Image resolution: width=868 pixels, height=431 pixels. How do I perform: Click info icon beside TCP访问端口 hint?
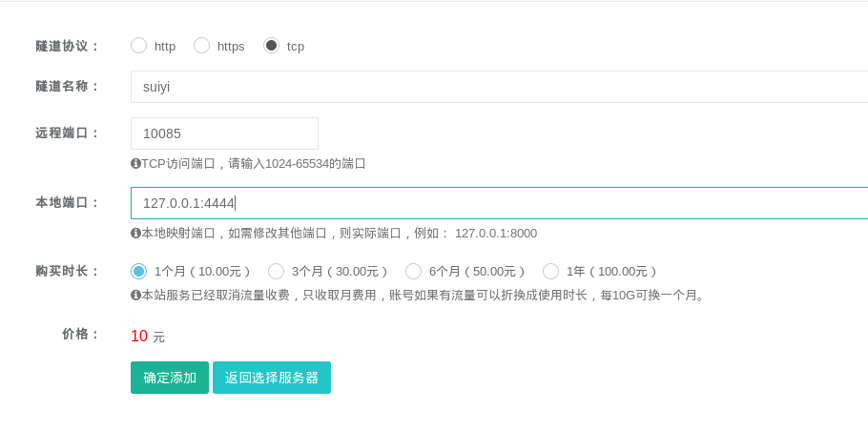point(135,164)
